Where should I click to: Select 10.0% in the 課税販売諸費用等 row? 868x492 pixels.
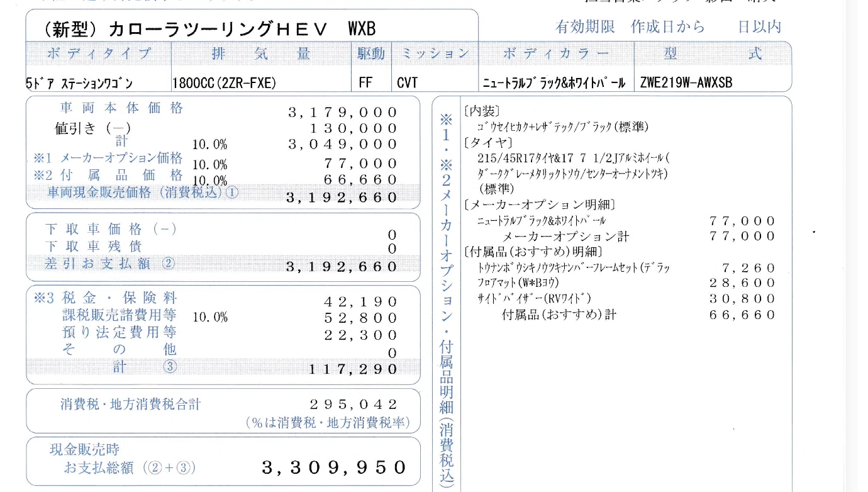pyautogui.click(x=210, y=318)
